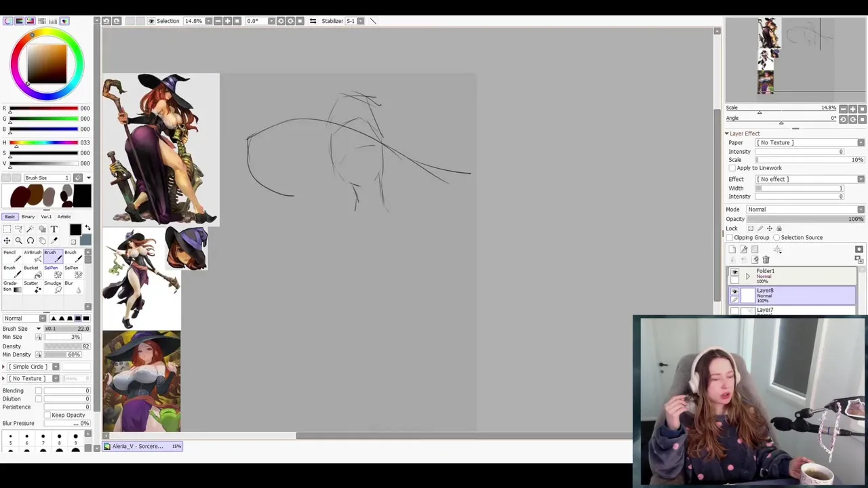Switch to the Binary tool tab

28,217
